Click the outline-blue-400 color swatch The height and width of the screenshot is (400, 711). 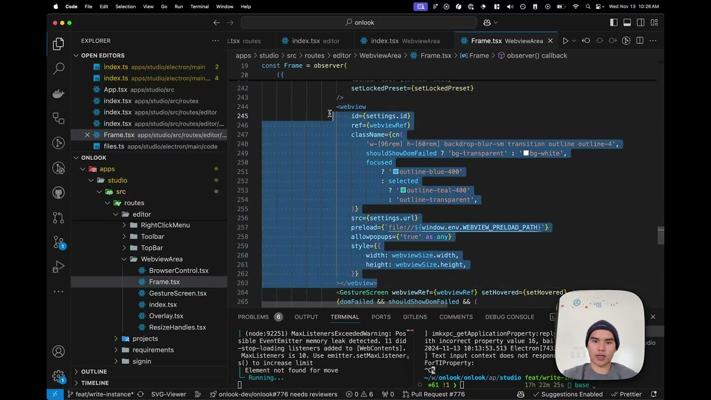[395, 171]
